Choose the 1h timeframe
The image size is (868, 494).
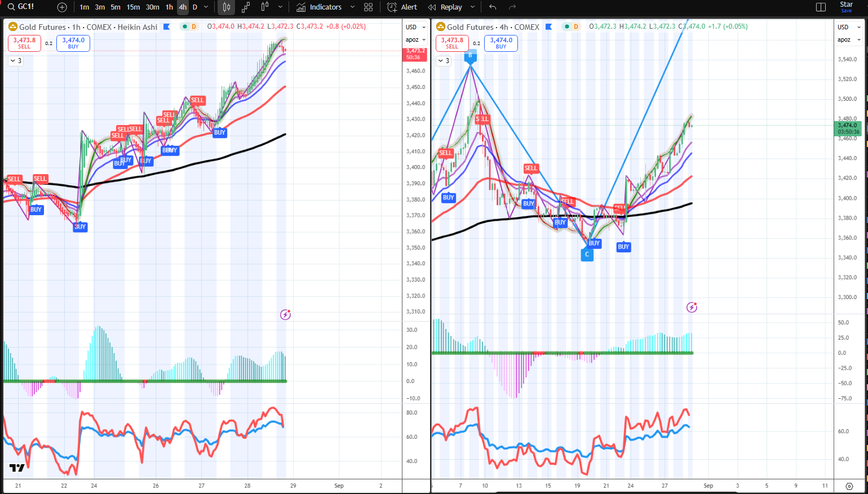click(x=169, y=7)
